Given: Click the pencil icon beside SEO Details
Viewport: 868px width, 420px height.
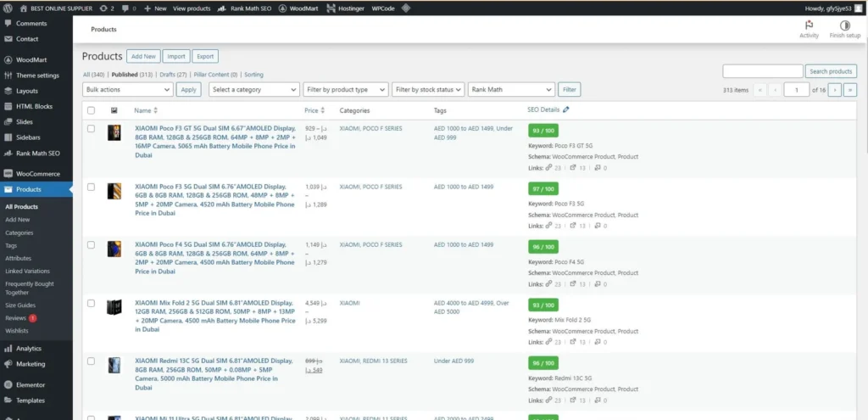Looking at the screenshot, I should [x=566, y=110].
